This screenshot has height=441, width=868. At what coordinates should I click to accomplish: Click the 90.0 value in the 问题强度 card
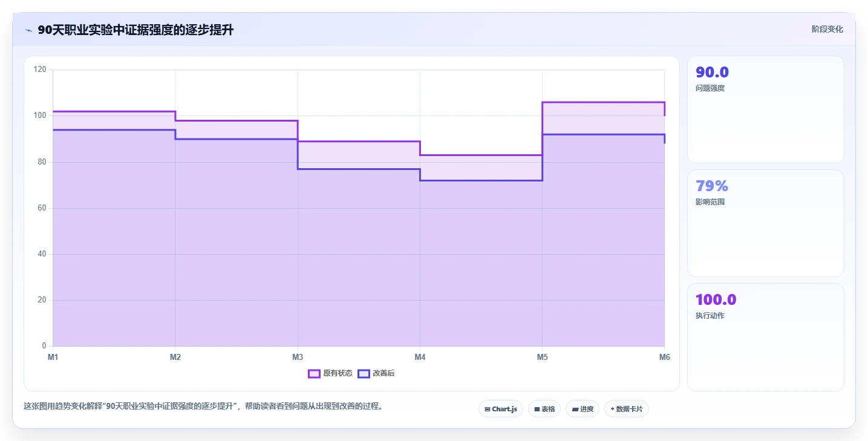point(712,72)
